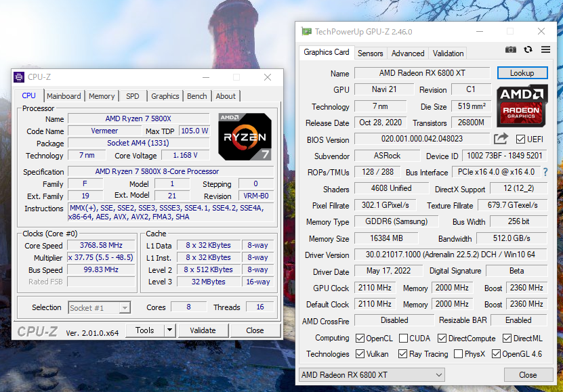Screen dimensions: 563x392
Task: Open the SPD tab in CPU-Z
Action: (133, 96)
